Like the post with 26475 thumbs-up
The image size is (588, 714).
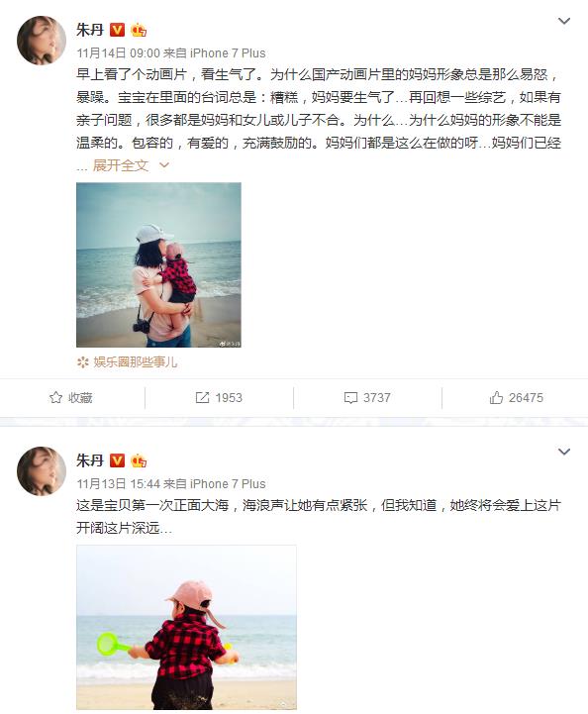tap(496, 397)
